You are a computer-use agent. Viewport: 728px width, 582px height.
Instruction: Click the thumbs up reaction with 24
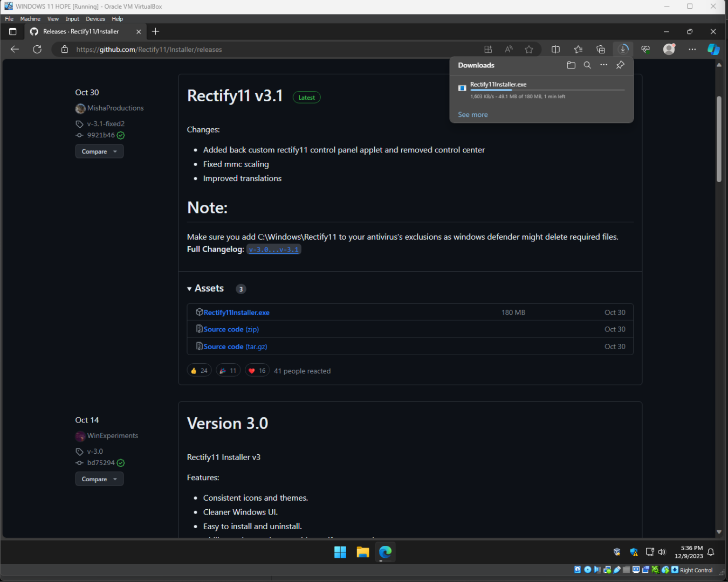click(199, 371)
